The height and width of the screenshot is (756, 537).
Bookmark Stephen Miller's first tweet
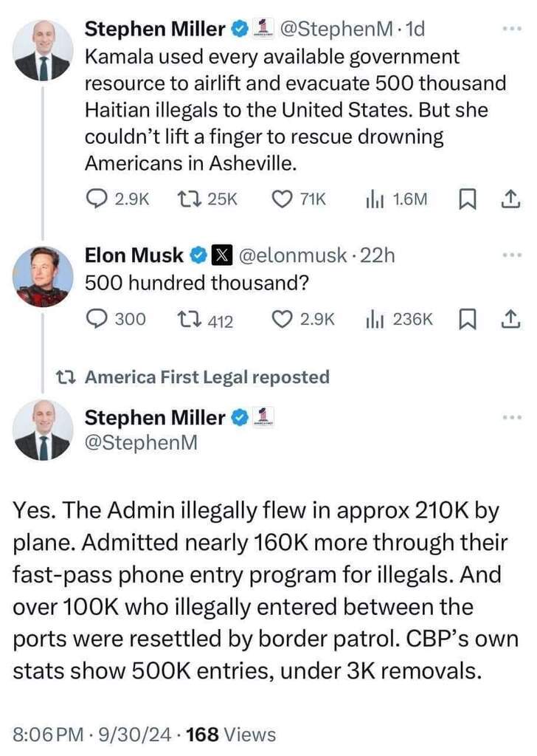click(x=467, y=199)
